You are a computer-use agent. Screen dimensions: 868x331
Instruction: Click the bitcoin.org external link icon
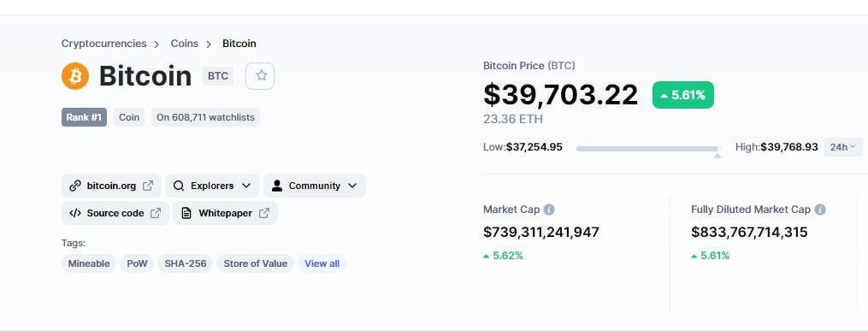[148, 186]
